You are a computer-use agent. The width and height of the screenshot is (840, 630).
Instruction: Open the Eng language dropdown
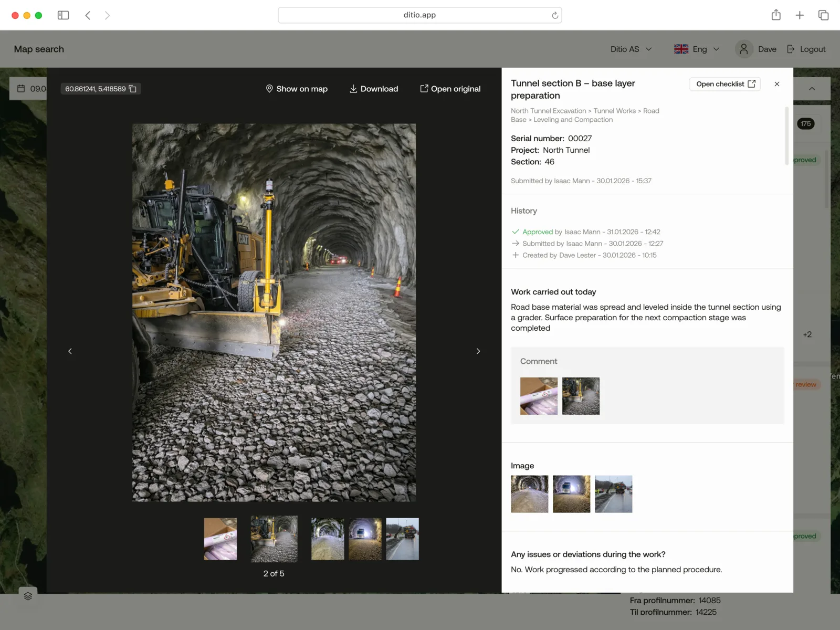[x=697, y=49]
